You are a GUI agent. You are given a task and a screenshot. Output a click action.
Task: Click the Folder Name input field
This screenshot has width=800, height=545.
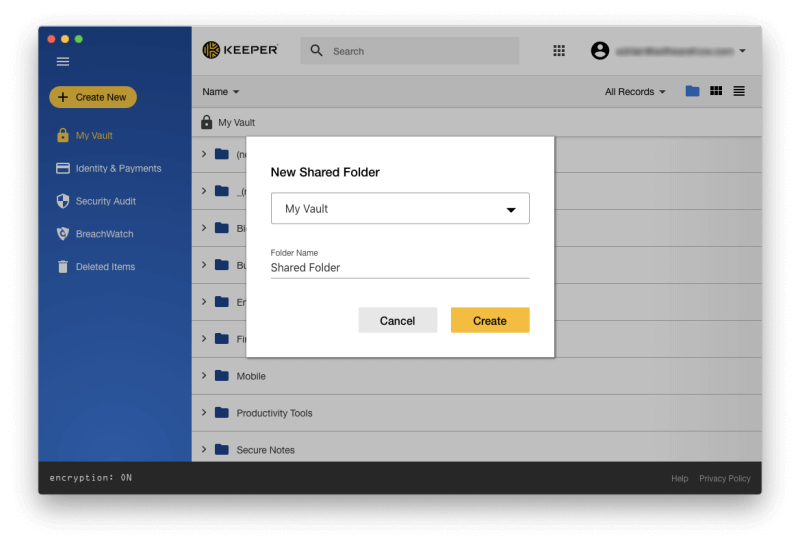(400, 267)
